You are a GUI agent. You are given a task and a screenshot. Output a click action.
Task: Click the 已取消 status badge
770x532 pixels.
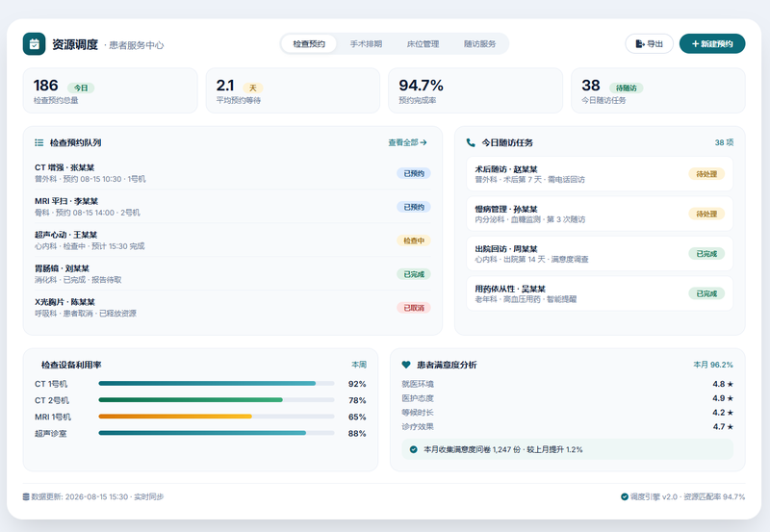414,308
